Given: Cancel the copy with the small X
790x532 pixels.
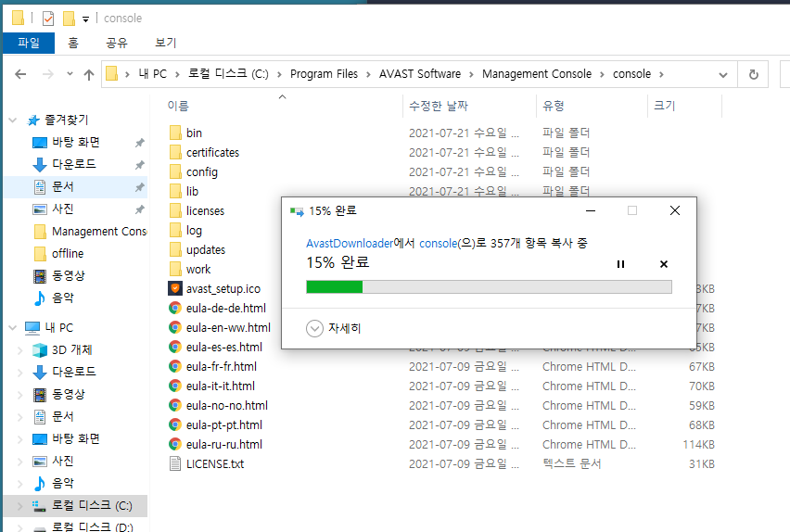Looking at the screenshot, I should click(x=664, y=264).
